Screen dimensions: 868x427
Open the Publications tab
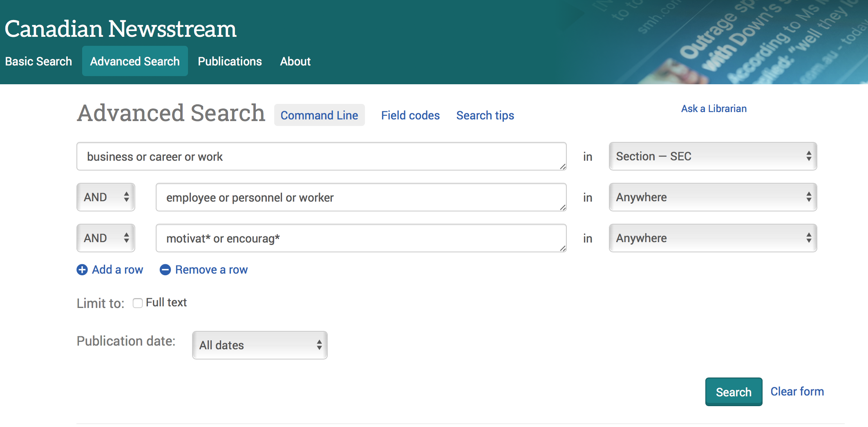230,61
